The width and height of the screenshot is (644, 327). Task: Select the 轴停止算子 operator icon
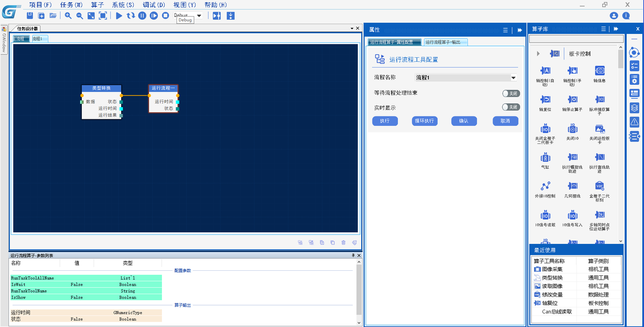click(572, 99)
